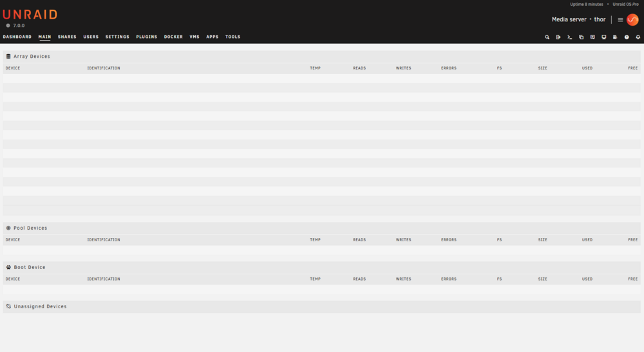Click Writes header in Array Devices
Image resolution: width=644 pixels, height=352 pixels.
tap(403, 68)
